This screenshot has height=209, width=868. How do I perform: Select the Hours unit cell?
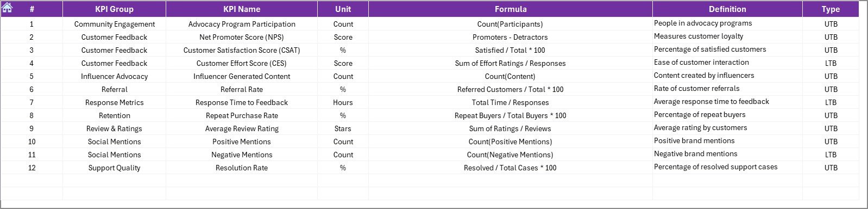343,102
